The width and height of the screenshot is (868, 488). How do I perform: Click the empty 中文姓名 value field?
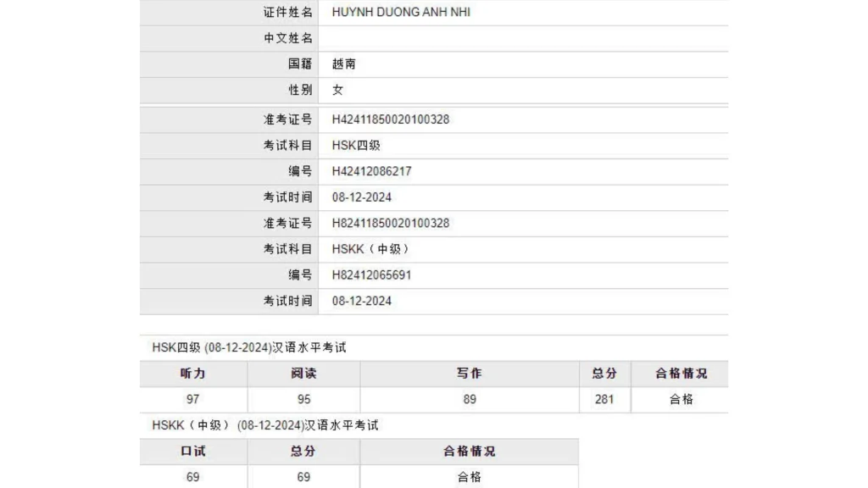522,39
